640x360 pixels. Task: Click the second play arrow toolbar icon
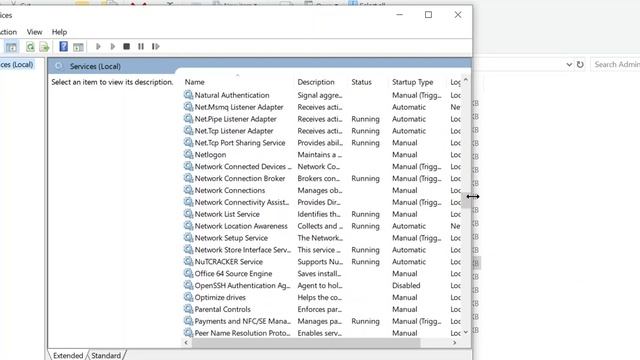point(113,47)
